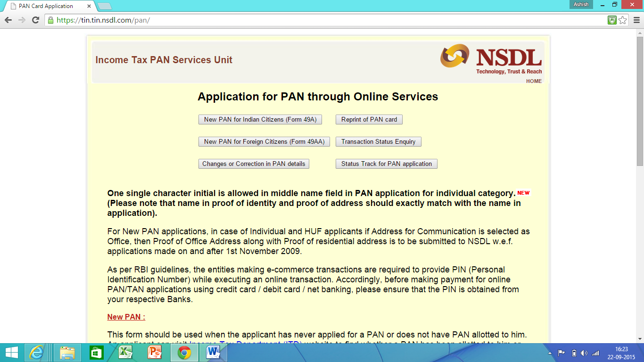Bookmark this page with the star icon
Viewport: 644px width, 362px height.
[x=623, y=20]
